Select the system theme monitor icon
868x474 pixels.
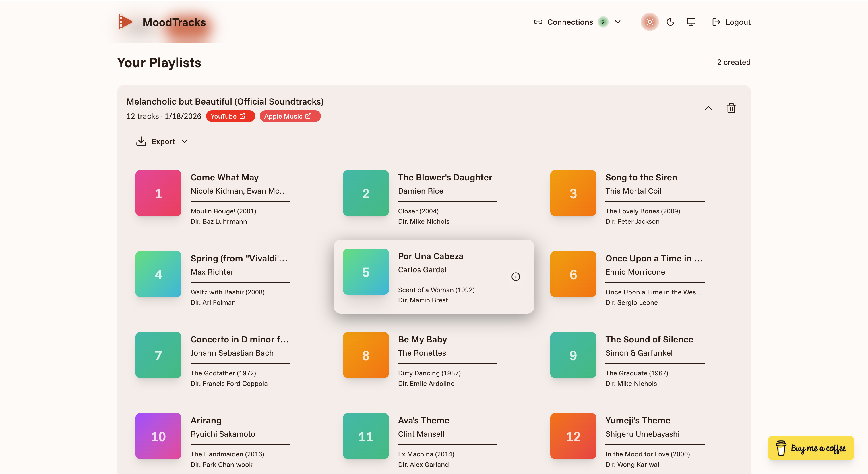[x=691, y=22]
